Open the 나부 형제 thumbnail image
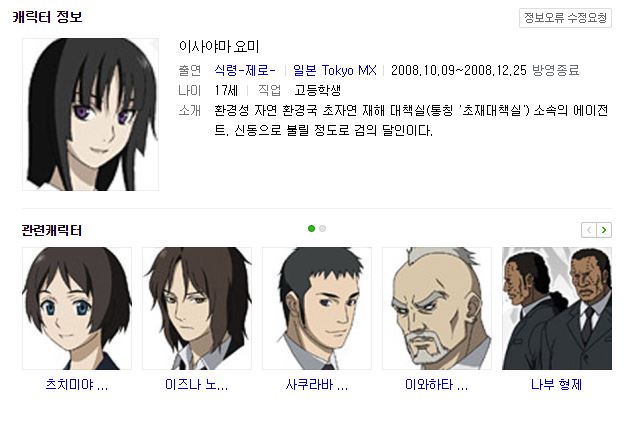Screen dimensions: 638x421 tap(557, 308)
